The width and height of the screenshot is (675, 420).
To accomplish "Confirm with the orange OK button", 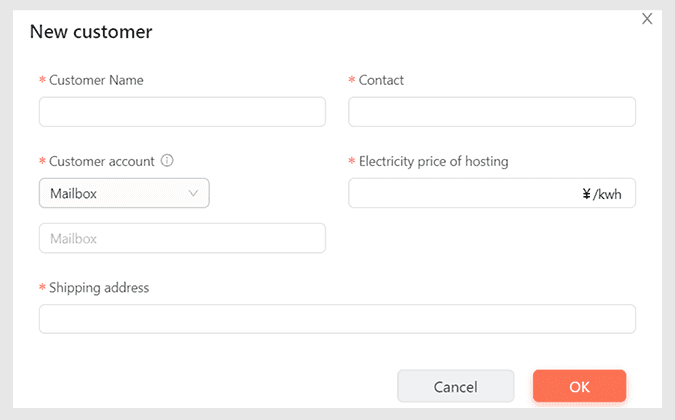I will coord(579,386).
